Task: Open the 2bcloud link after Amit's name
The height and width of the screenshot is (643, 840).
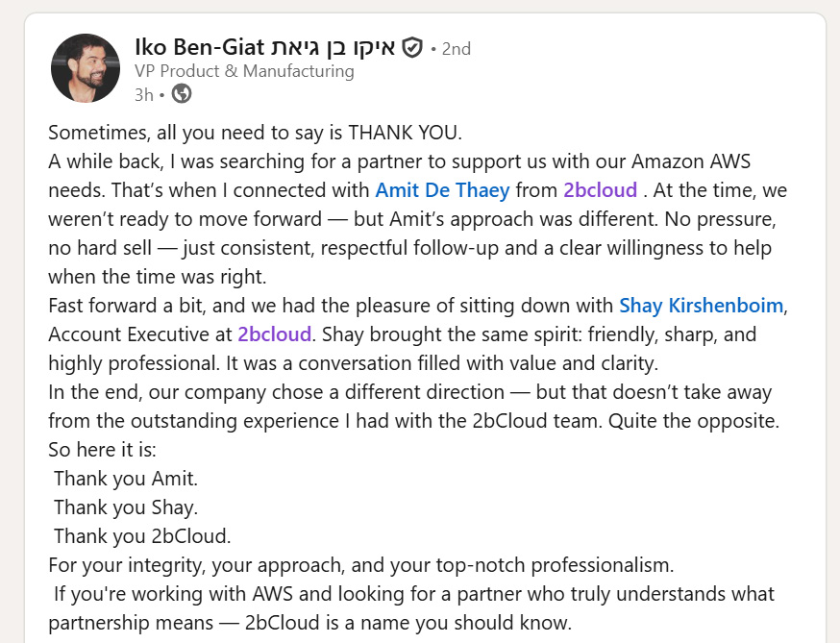Action: [x=601, y=190]
